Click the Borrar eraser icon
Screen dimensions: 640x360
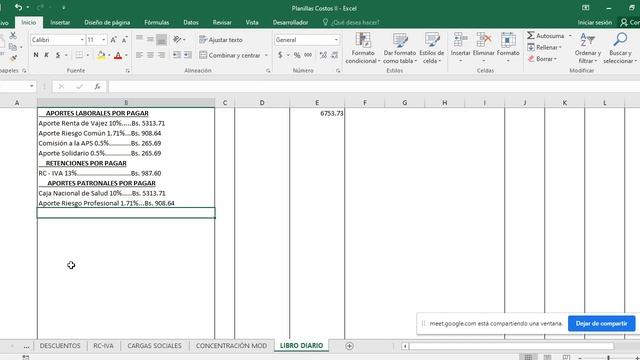pyautogui.click(x=531, y=59)
